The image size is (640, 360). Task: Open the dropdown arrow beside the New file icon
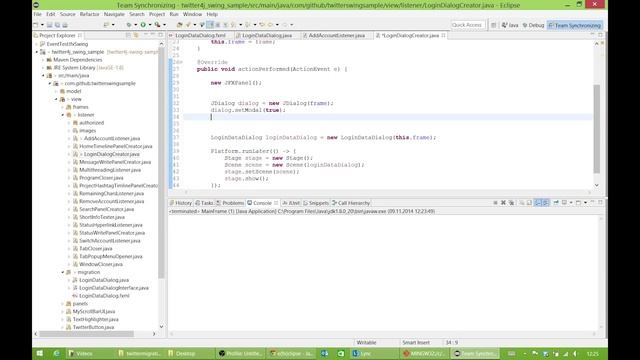click(x=42, y=25)
